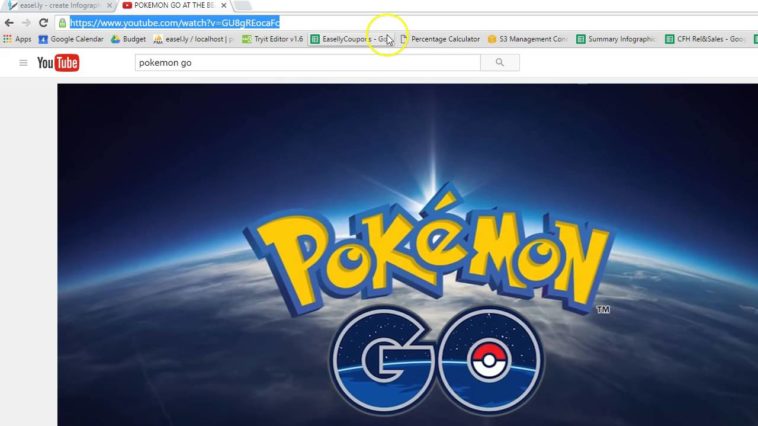Image resolution: width=758 pixels, height=426 pixels.
Task: Open the Percentage Calculator bookmark
Action: click(440, 39)
